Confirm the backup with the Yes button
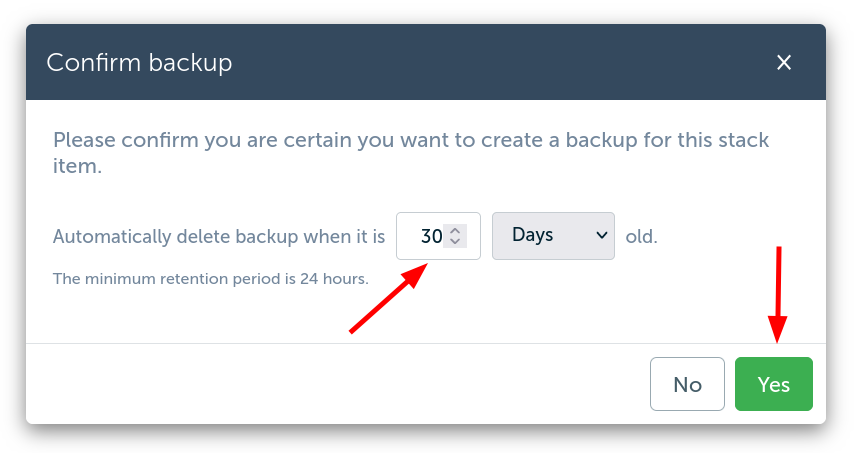This screenshot has width=859, height=453. [x=773, y=384]
